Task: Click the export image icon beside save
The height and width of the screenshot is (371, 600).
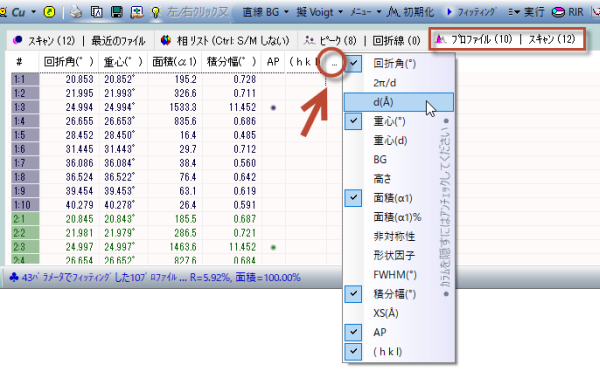Action: click(x=137, y=12)
